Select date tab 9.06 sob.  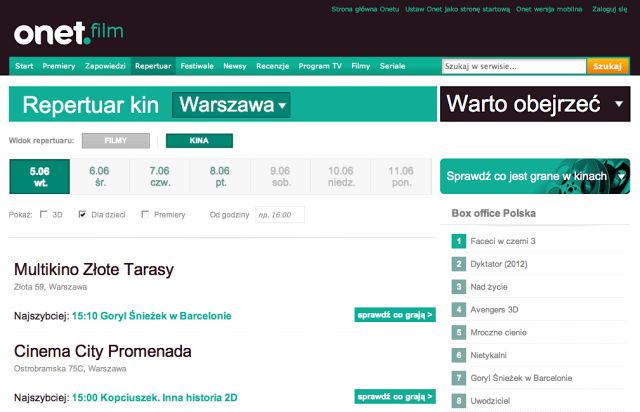(x=280, y=176)
